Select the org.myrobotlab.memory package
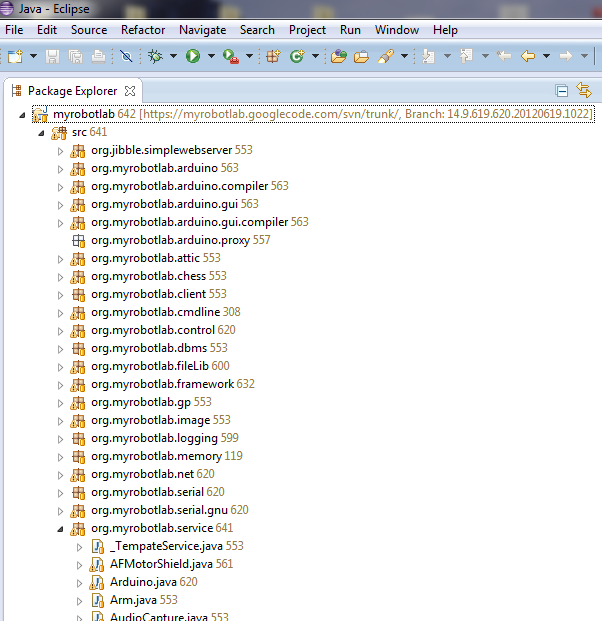Viewport: 602px width, 621px height. (156, 456)
